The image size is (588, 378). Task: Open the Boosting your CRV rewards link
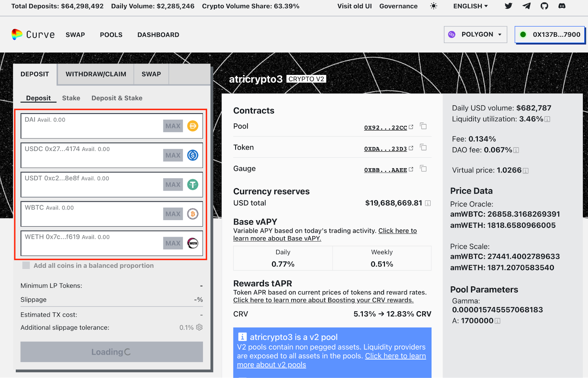[x=323, y=300]
